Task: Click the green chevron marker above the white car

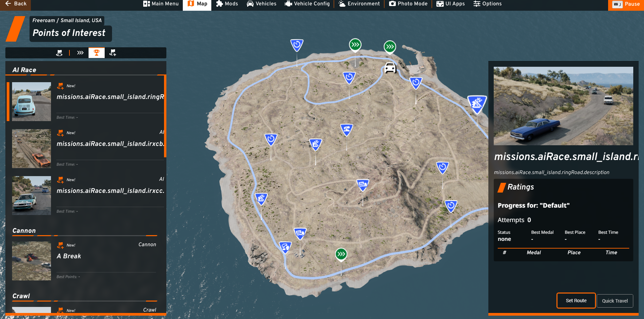Action: click(x=390, y=47)
